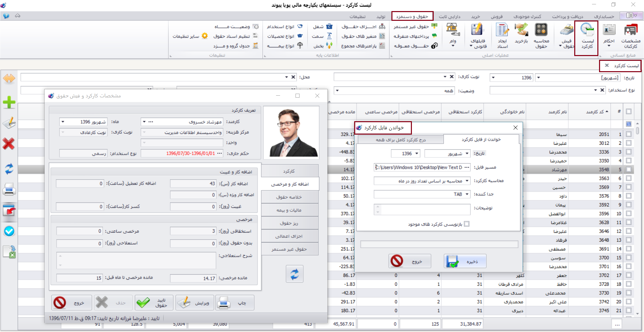
Task: Open سایر تنظیمات gear item
Action: tap(190, 36)
